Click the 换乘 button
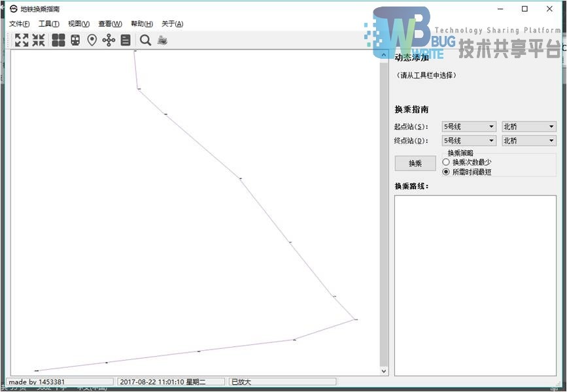This screenshot has width=567, height=392. click(415, 163)
